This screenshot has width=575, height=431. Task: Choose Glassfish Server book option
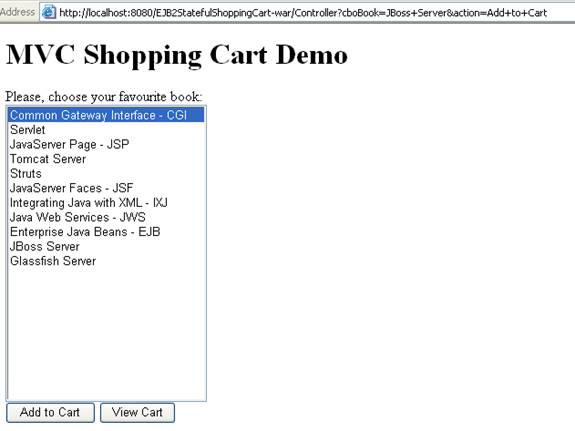(106, 261)
